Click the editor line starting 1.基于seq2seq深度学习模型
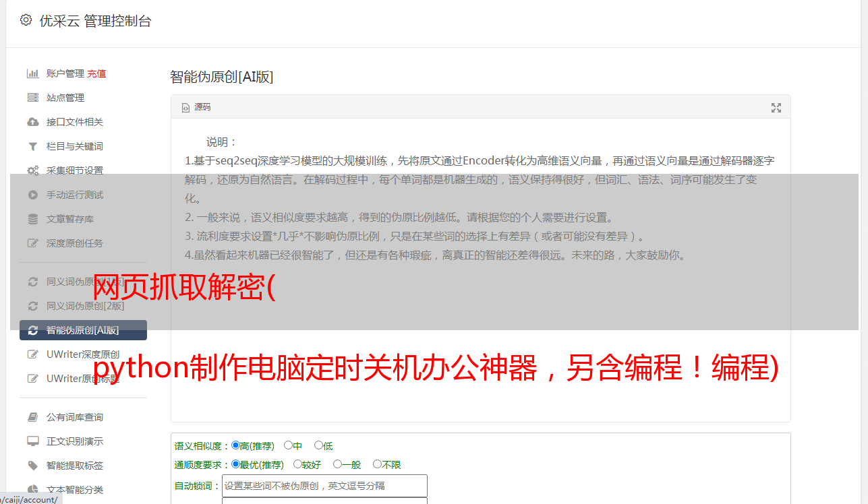 [480, 161]
